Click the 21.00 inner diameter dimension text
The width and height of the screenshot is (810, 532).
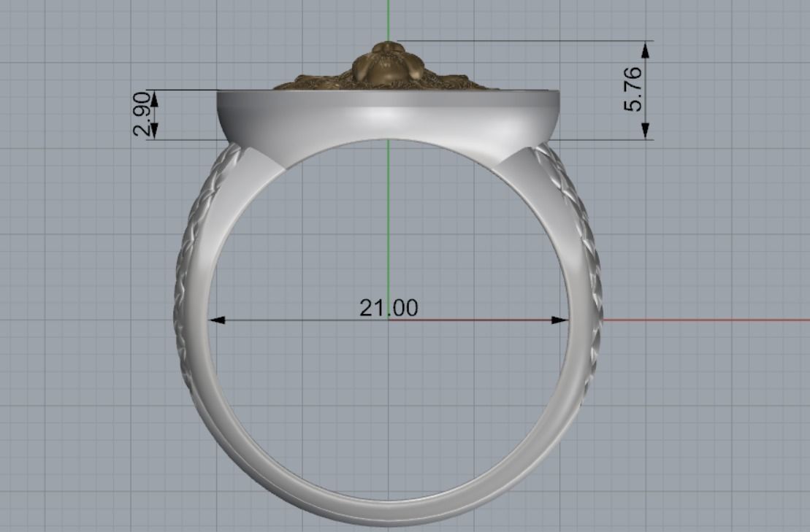pos(389,308)
